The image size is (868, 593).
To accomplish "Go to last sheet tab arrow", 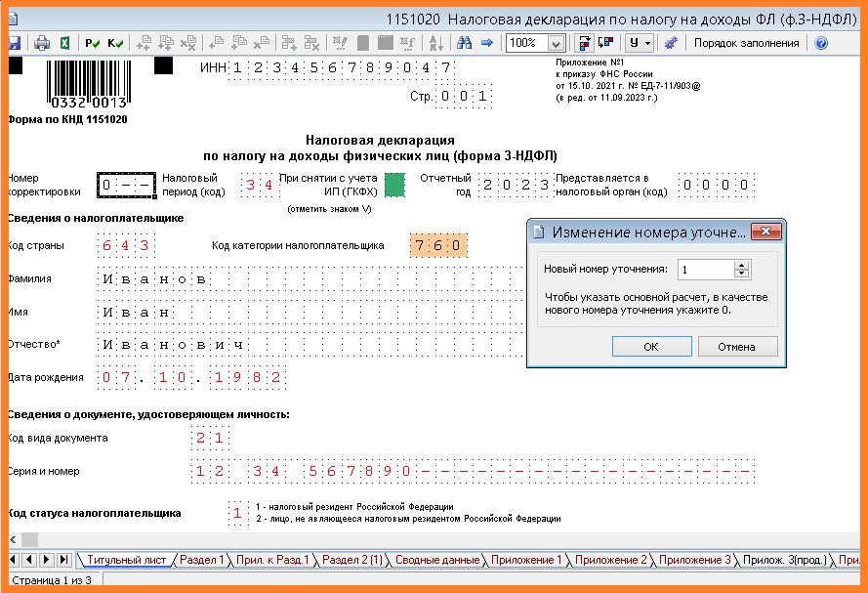I will tap(64, 560).
